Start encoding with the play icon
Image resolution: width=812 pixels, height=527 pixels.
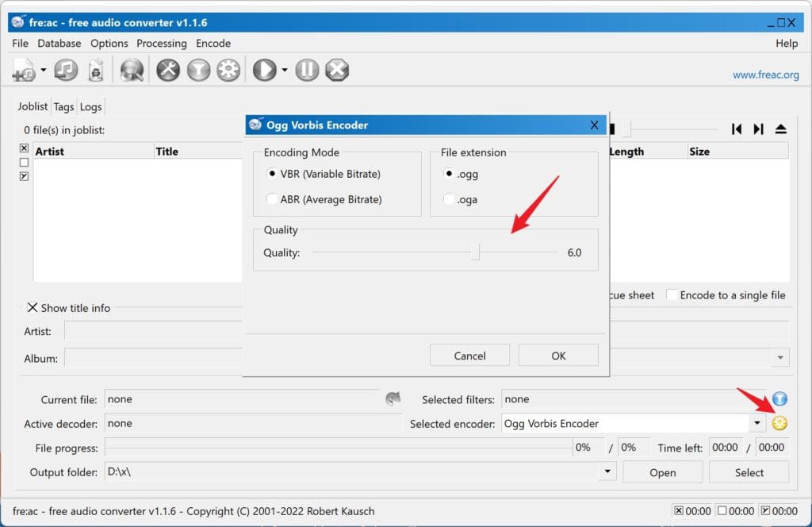[265, 70]
